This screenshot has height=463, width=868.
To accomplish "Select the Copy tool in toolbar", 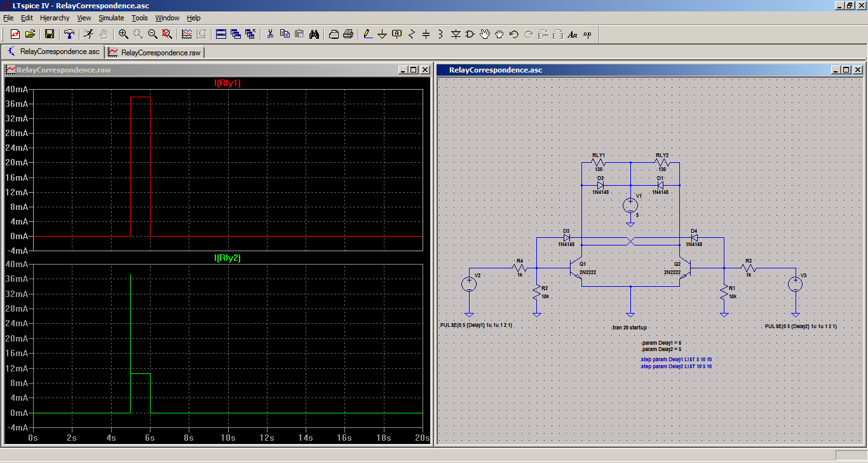I will pos(285,34).
